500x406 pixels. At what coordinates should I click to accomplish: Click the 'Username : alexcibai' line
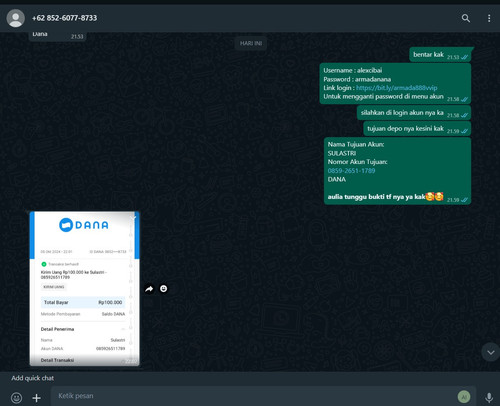[x=353, y=70]
